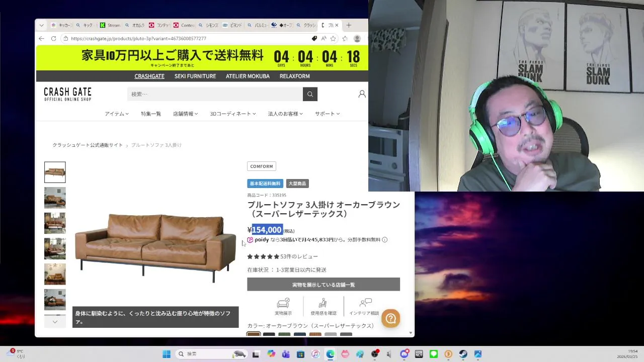The width and height of the screenshot is (644, 362).
Task: Click the クラッシュゲート公式通販サイト breadcrumb link
Action: pos(88,145)
